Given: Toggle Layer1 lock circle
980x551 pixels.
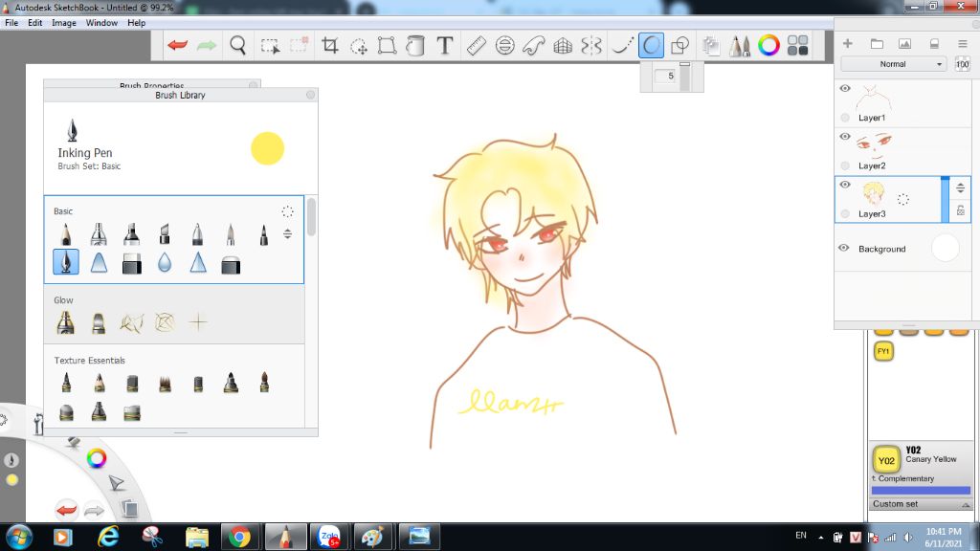Looking at the screenshot, I should (845, 118).
